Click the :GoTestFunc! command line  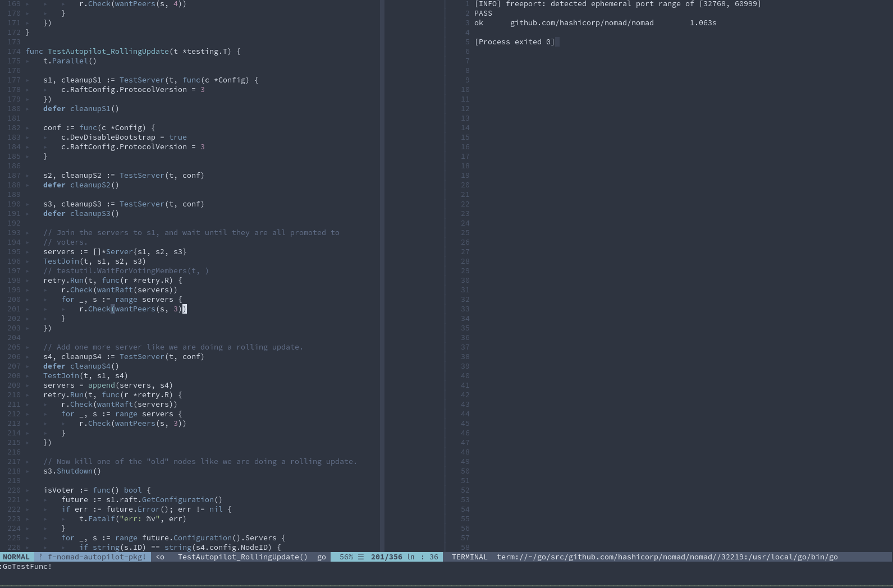click(26, 567)
